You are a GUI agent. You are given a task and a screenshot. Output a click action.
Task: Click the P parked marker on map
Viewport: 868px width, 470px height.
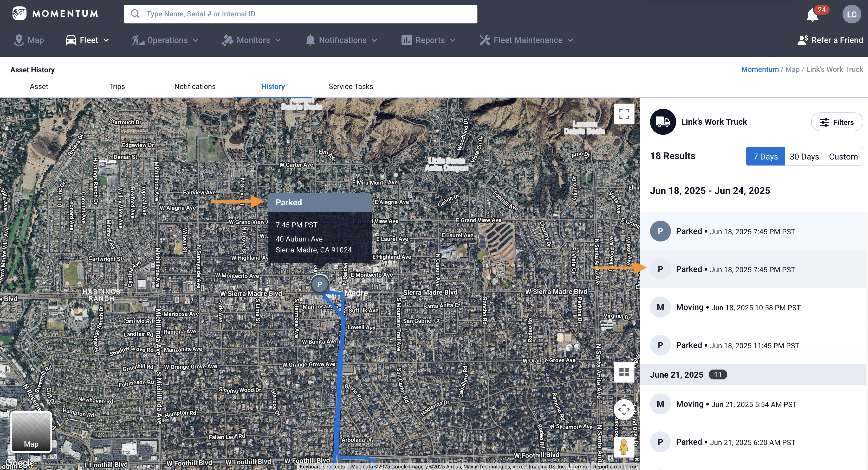(x=319, y=284)
